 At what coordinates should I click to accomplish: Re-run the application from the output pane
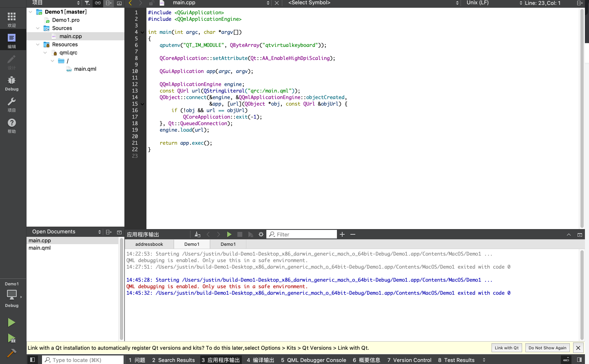(229, 234)
